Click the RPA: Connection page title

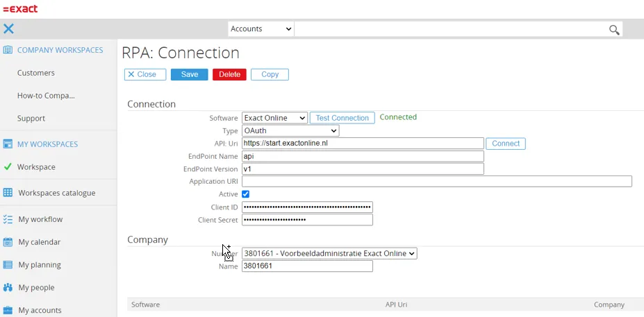tap(181, 53)
